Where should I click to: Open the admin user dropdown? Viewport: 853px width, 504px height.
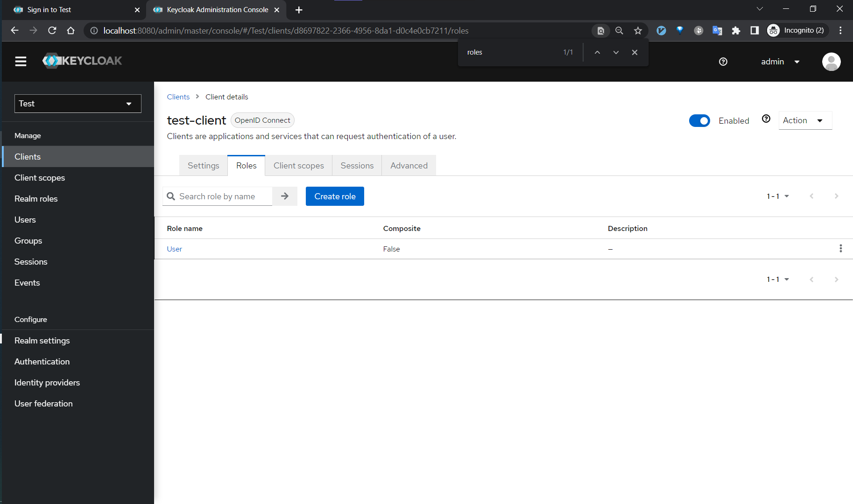coord(780,62)
